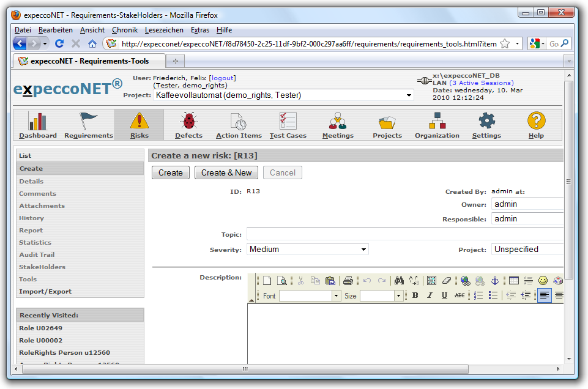The image size is (588, 389).
Task: Open the Dashboard chart icon
Action: 38,122
